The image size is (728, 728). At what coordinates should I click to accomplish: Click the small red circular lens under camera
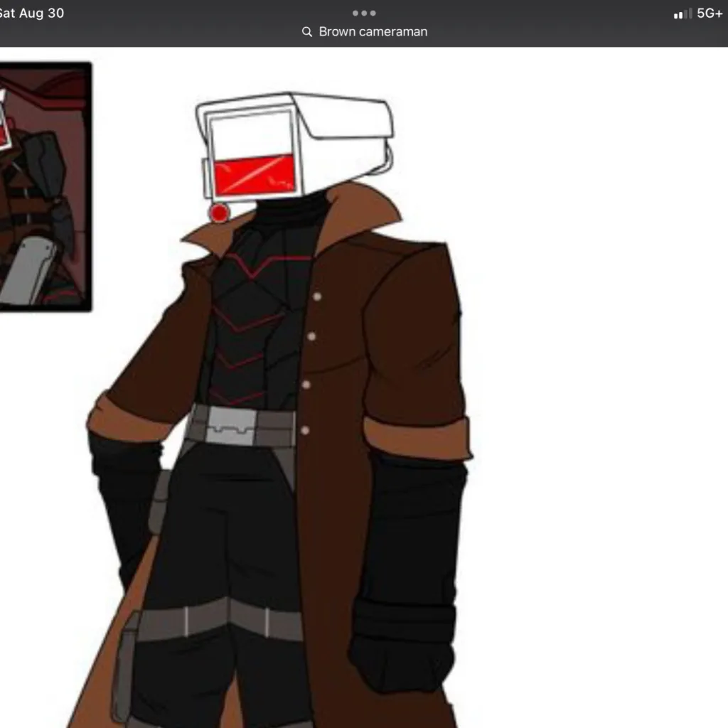220,212
